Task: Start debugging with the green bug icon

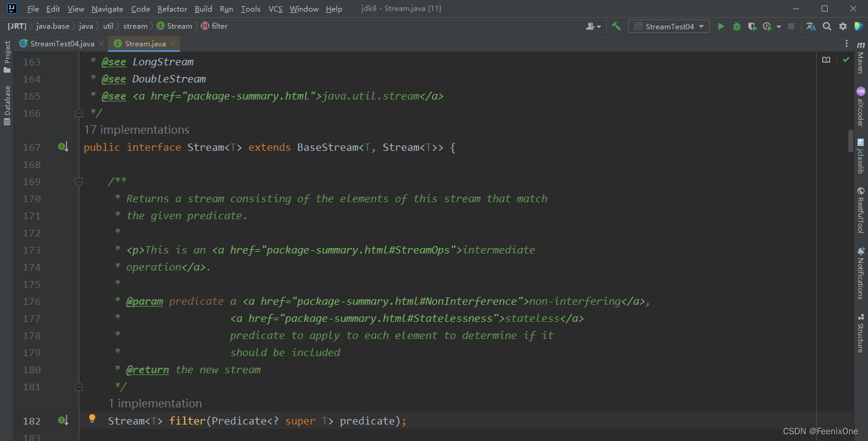Action: pos(737,26)
